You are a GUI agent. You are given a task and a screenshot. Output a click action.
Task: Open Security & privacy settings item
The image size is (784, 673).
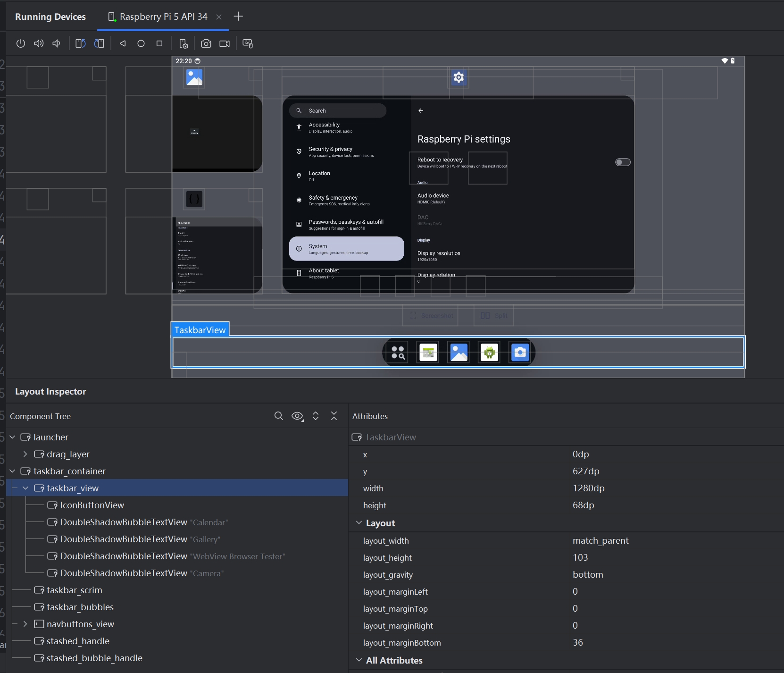click(x=347, y=151)
